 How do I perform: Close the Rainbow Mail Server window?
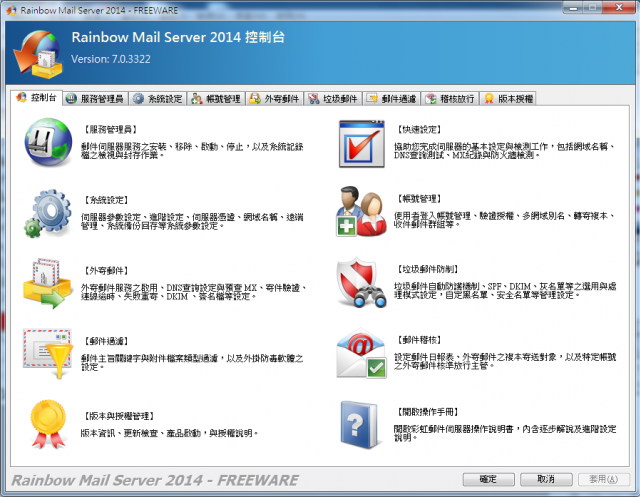619,7
